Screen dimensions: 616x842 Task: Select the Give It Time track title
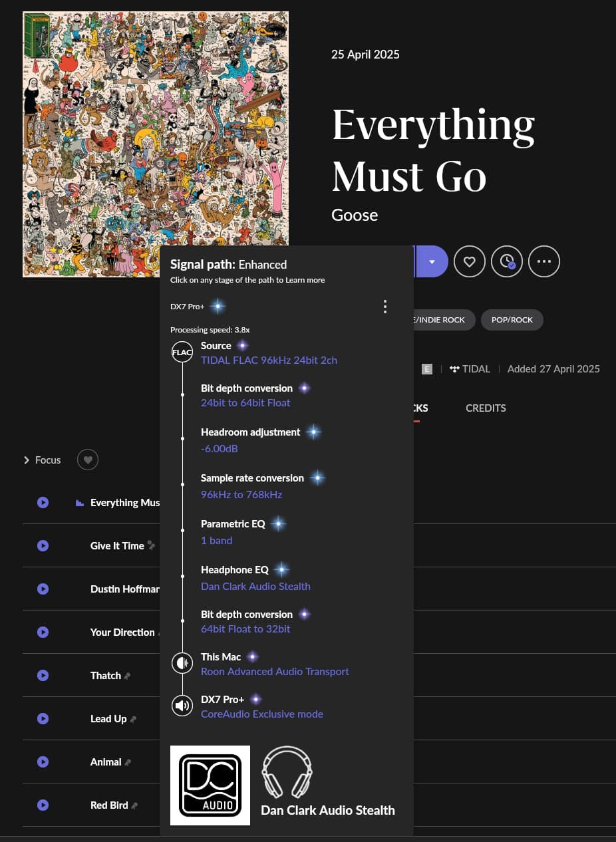coord(117,546)
